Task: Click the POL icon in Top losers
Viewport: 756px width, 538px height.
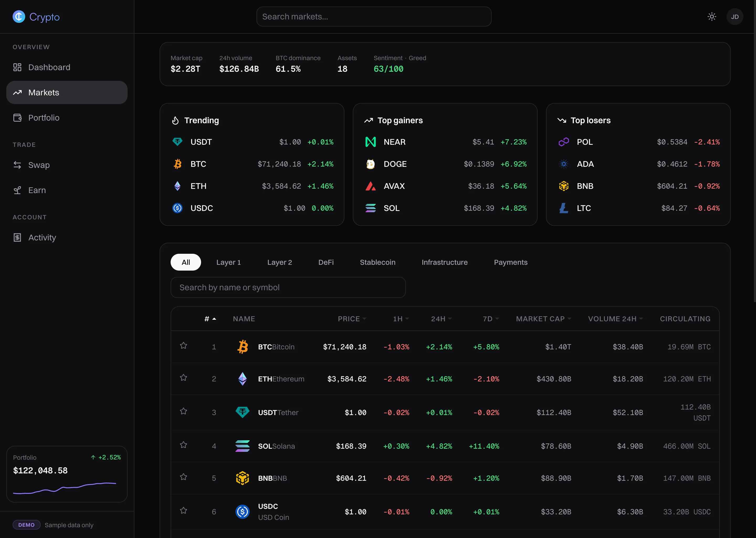Action: point(564,142)
